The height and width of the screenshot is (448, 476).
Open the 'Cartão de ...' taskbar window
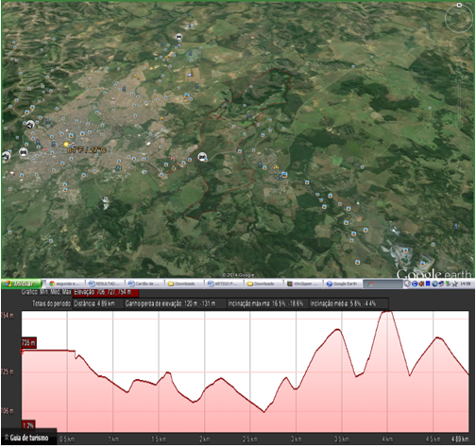144,284
